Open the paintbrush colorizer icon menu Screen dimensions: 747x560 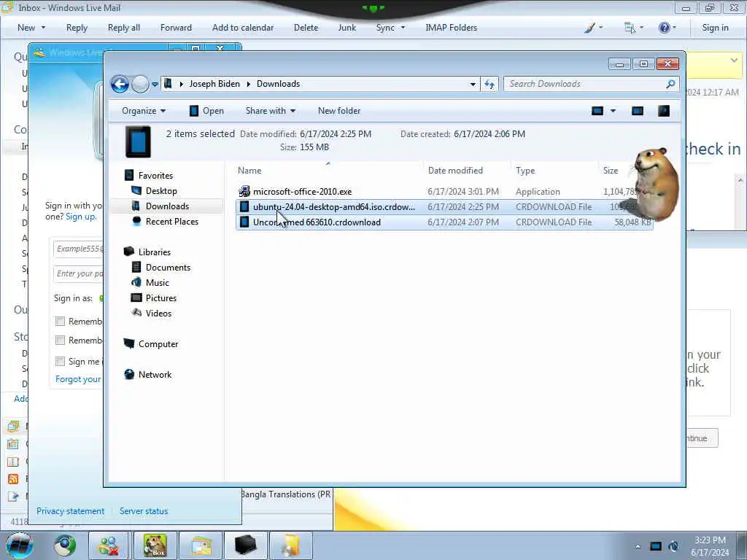pyautogui.click(x=593, y=28)
